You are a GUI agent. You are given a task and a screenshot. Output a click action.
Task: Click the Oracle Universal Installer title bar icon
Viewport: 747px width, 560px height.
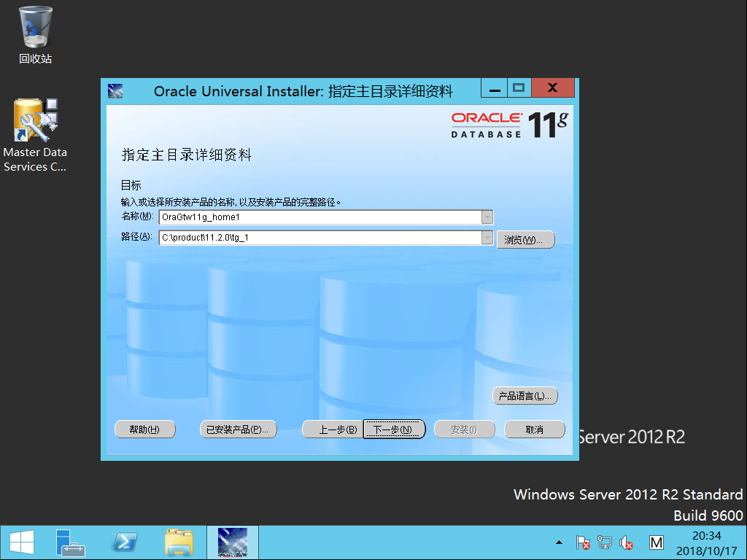[x=115, y=90]
